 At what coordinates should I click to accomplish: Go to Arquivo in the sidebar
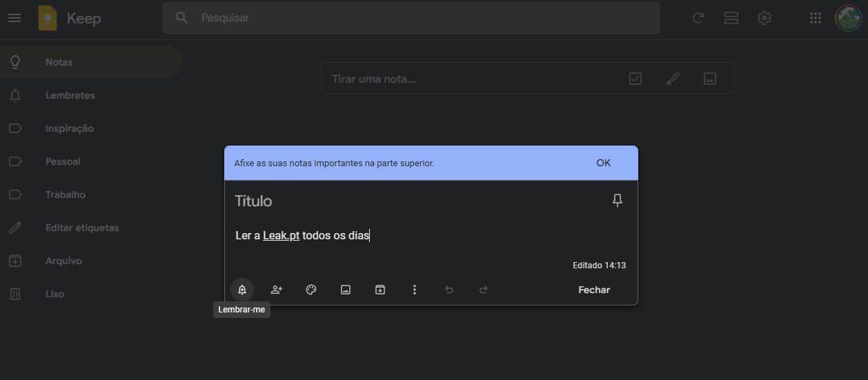[x=63, y=261]
